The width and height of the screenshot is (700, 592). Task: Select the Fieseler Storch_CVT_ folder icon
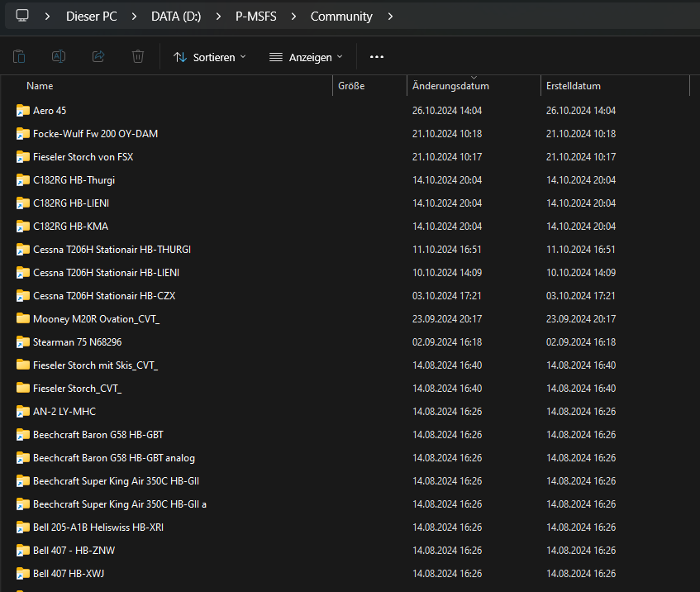point(23,389)
